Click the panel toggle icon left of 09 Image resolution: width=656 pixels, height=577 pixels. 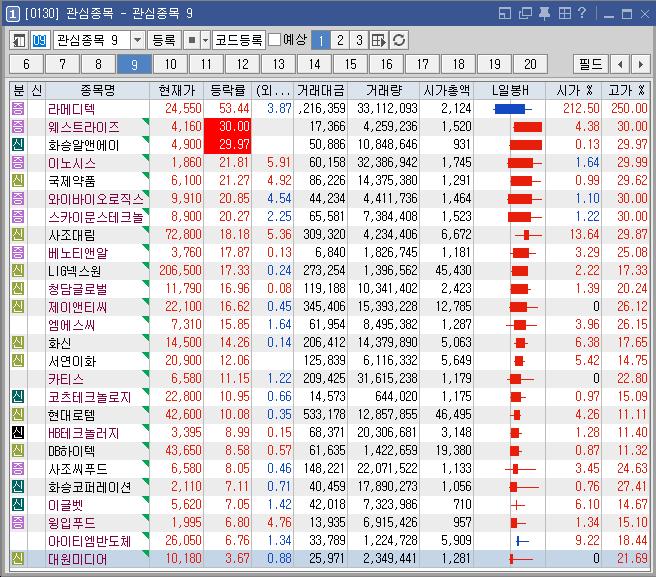click(x=19, y=41)
